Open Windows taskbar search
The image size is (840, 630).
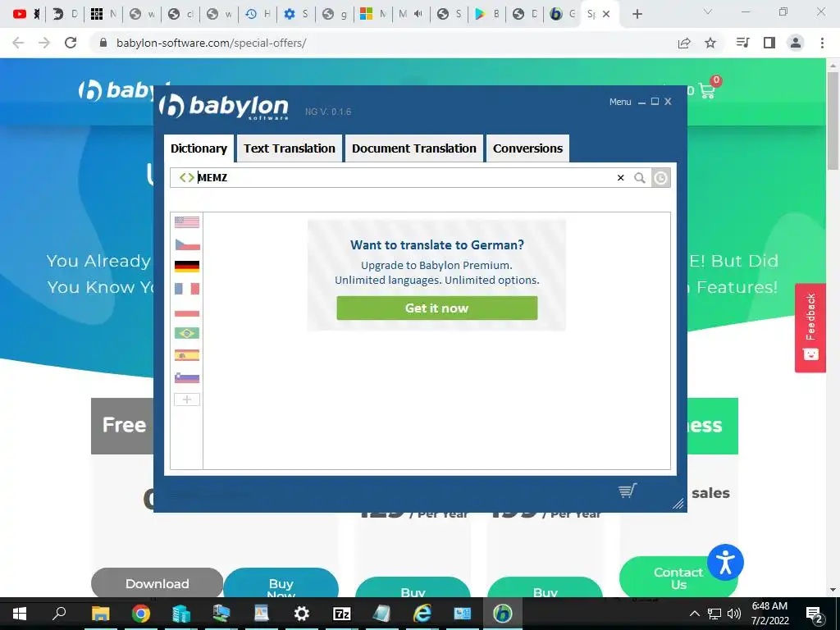pyautogui.click(x=59, y=614)
